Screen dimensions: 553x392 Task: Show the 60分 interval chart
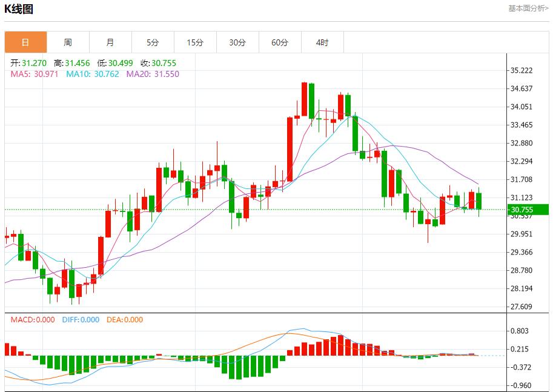tap(280, 42)
